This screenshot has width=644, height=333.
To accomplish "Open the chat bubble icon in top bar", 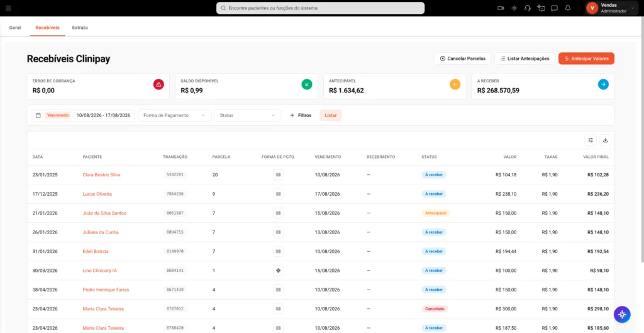I will point(555,8).
